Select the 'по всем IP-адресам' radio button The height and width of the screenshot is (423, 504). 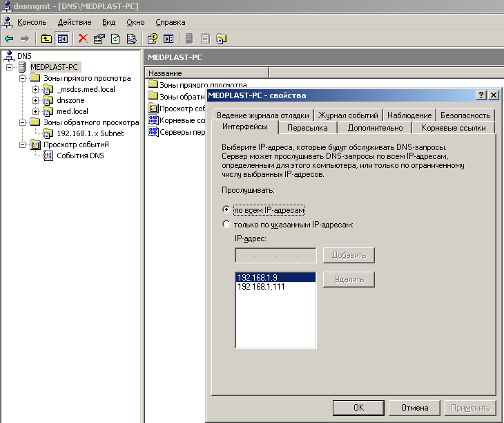click(x=226, y=209)
